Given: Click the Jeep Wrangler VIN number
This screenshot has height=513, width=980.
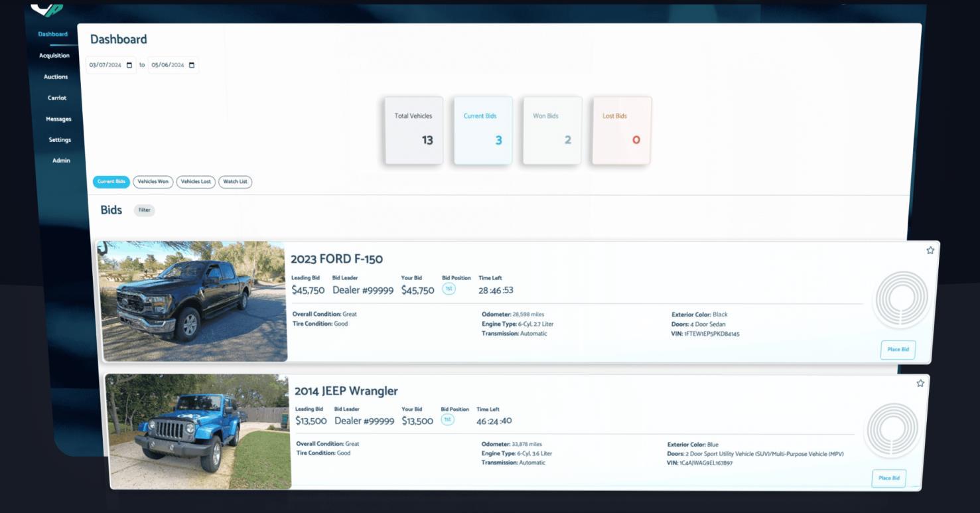Looking at the screenshot, I should [x=706, y=463].
